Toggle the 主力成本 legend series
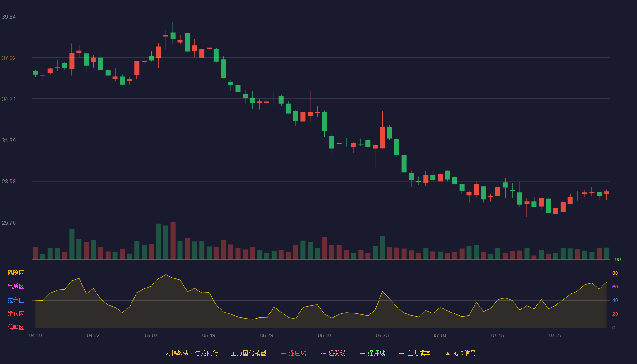This screenshot has width=637, height=364. coord(415,353)
